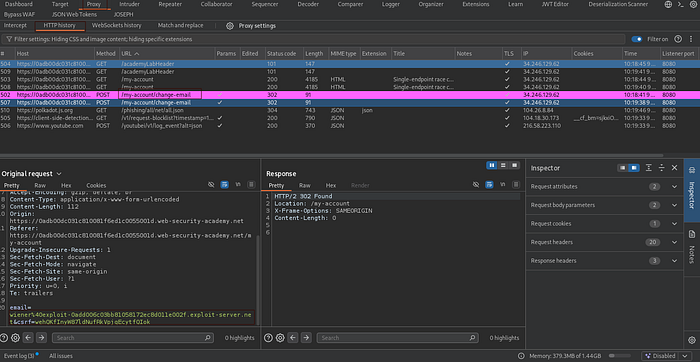Select history row 510 polkadot.js.org
Viewport: 700px width, 362px height.
tap(350, 110)
